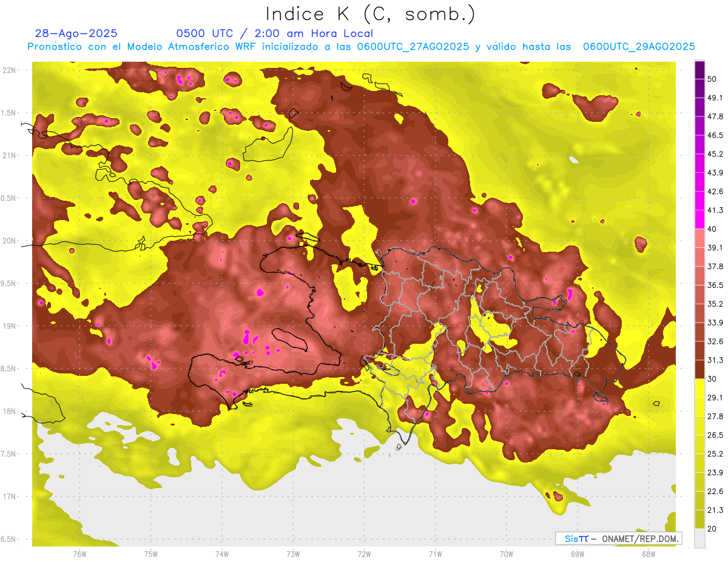The height and width of the screenshot is (562, 728).
Task: Click longitude label "72W"
Action: [x=364, y=554]
